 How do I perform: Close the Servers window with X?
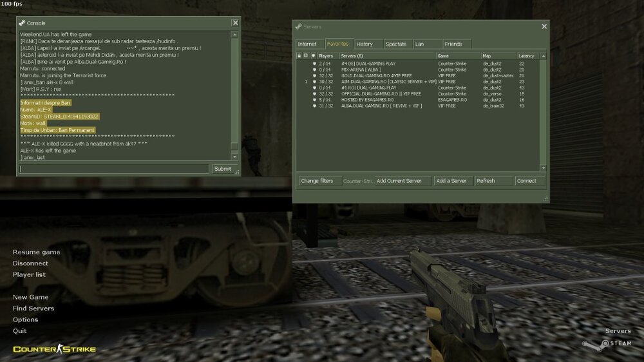click(544, 26)
